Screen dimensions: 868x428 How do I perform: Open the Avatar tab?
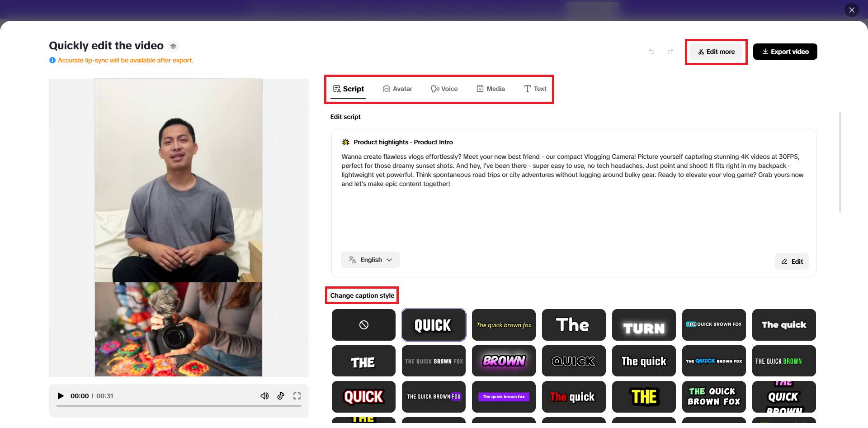[x=397, y=89]
